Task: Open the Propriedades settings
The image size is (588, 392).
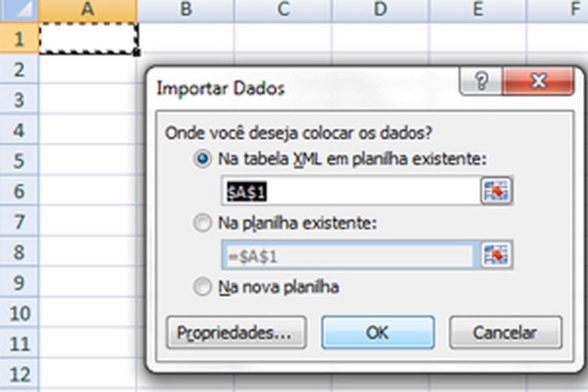Action: [x=237, y=333]
